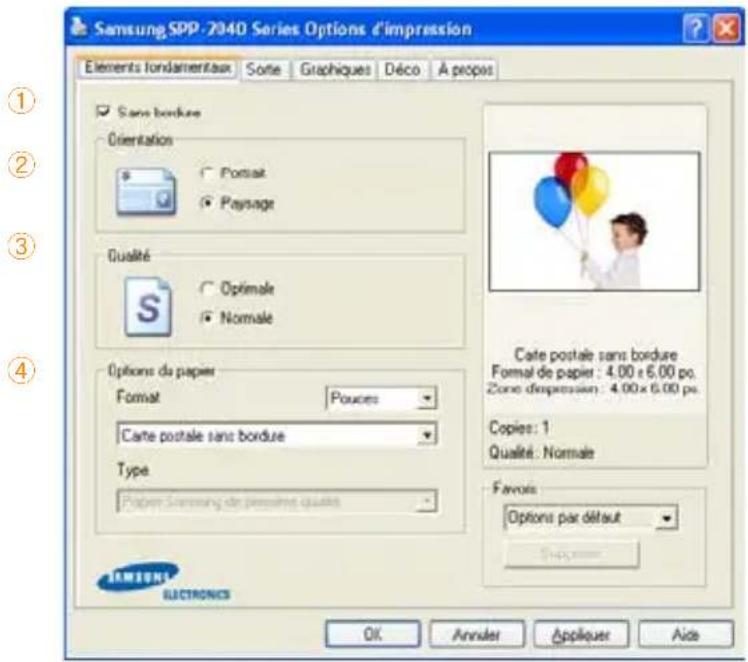Confirm with the OK button

[x=373, y=634]
